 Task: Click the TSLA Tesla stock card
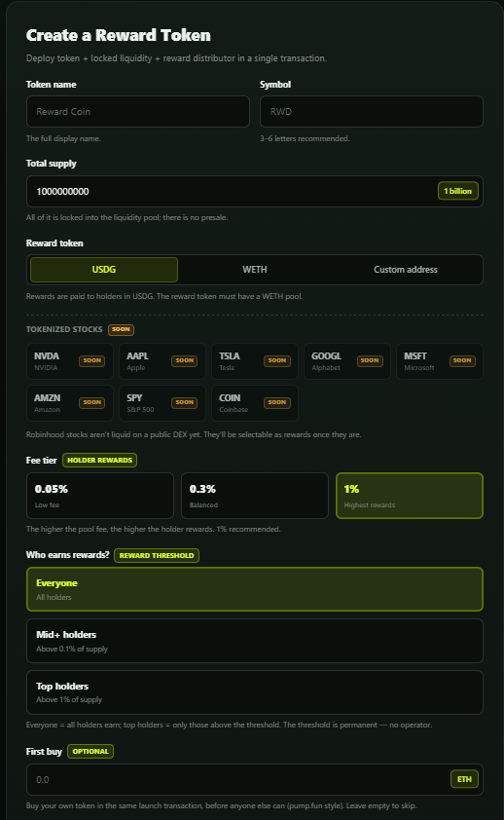[x=255, y=361]
